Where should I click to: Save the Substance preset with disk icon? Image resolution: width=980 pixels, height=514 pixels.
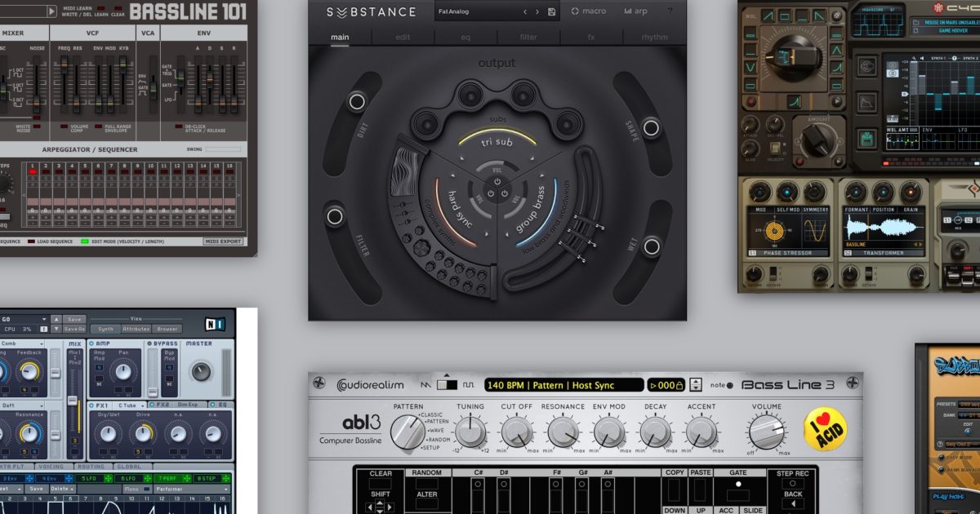pos(551,12)
